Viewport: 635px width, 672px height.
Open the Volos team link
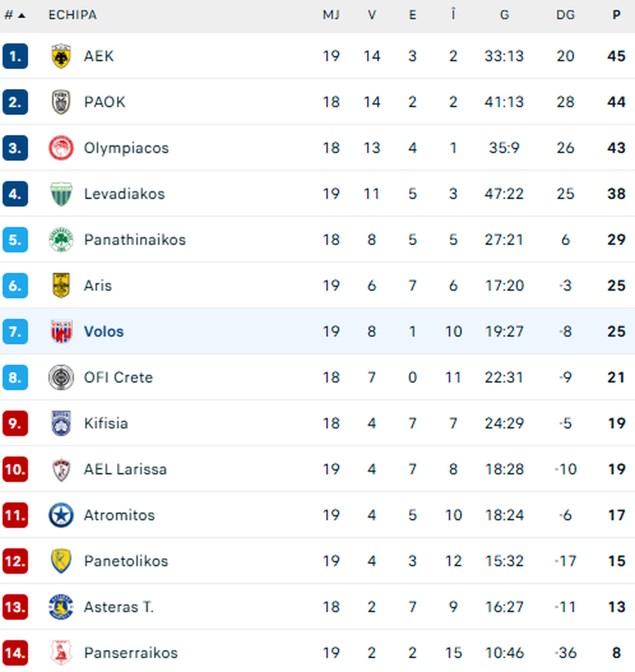click(104, 332)
